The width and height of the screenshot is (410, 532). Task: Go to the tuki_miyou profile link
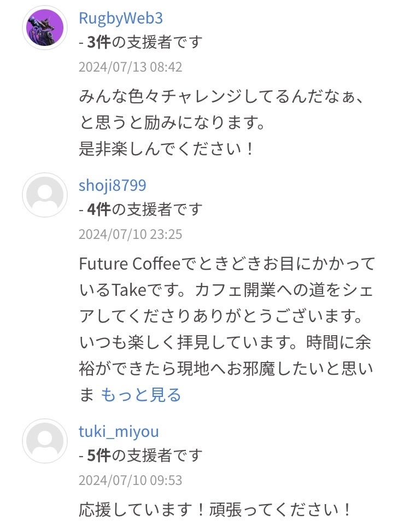(119, 431)
